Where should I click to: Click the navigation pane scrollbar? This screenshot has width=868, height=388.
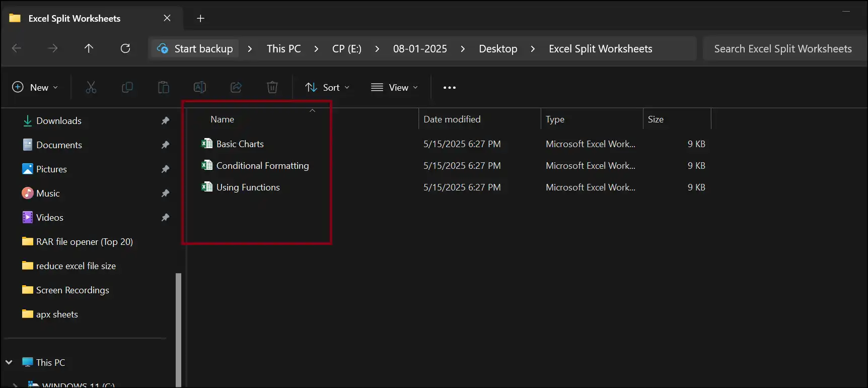(178, 330)
